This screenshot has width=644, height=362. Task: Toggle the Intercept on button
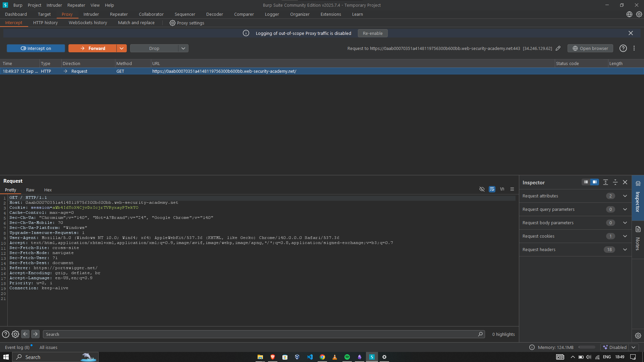point(36,48)
